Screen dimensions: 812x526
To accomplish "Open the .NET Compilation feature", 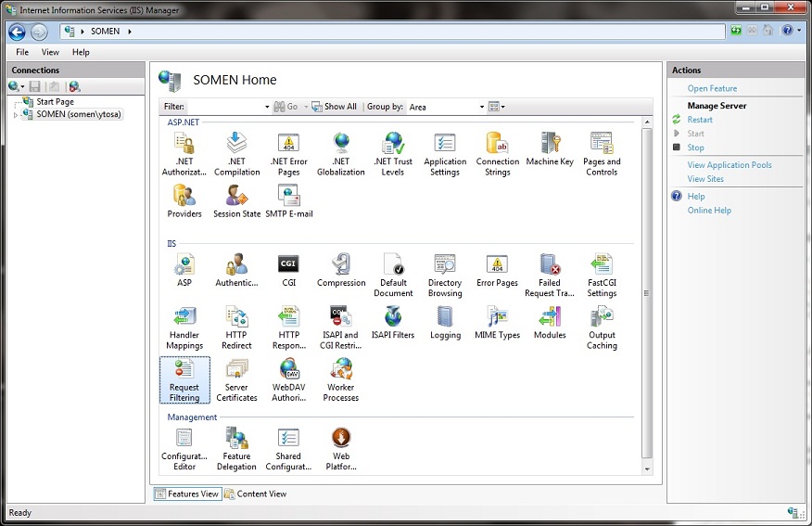I will click(x=236, y=154).
